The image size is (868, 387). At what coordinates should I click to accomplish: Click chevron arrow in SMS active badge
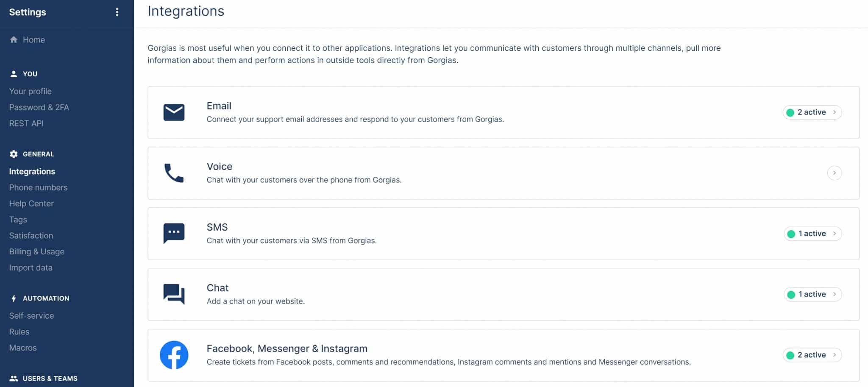coord(834,234)
